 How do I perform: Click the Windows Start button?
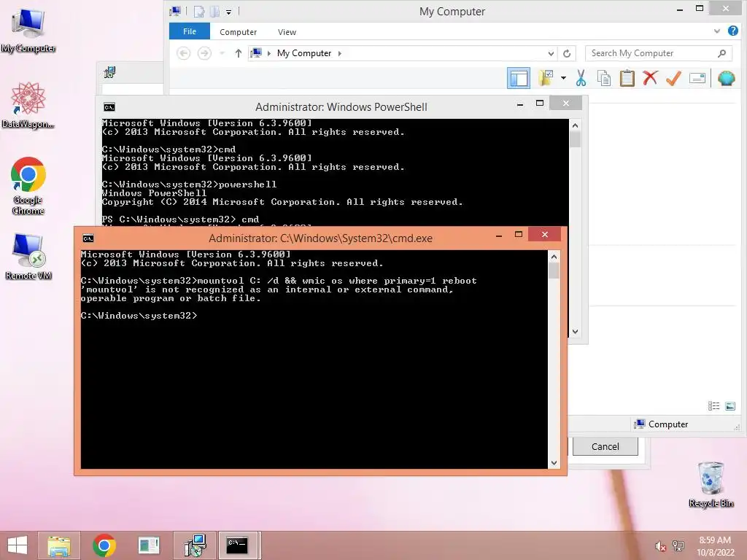[x=18, y=545]
